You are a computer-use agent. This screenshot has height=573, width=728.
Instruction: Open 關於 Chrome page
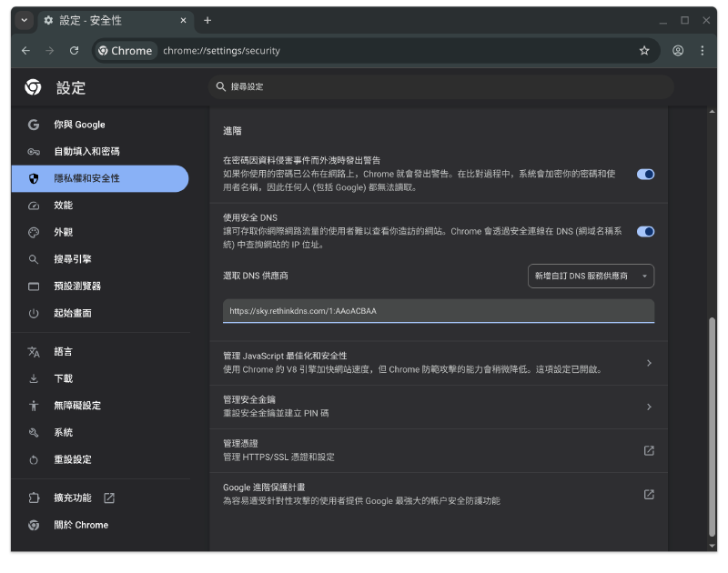click(x=80, y=525)
